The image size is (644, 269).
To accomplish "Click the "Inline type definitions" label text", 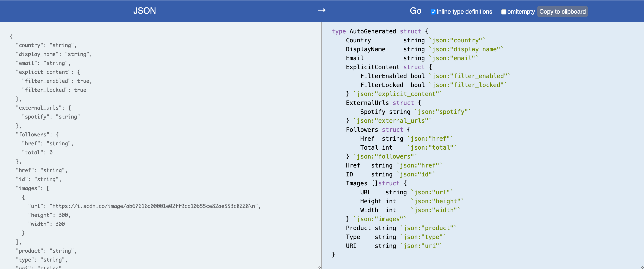I will click(464, 12).
